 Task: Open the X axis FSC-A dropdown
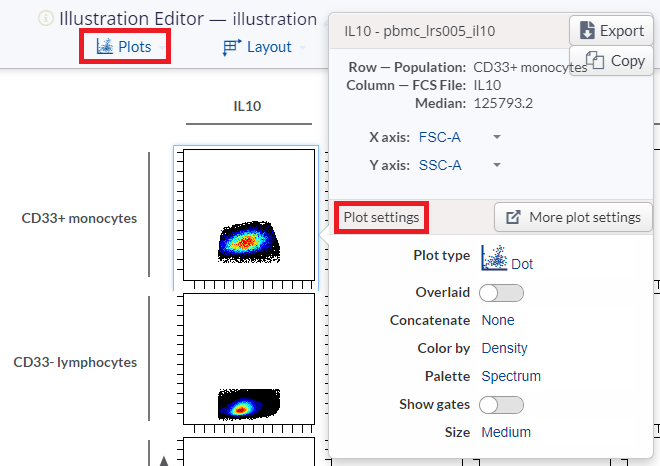[x=460, y=137]
